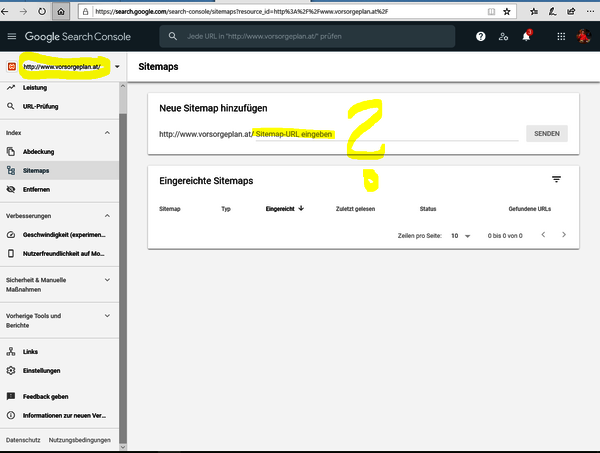Viewport: 600px width, 453px height.
Task: Click the browser home button
Action: (61, 11)
